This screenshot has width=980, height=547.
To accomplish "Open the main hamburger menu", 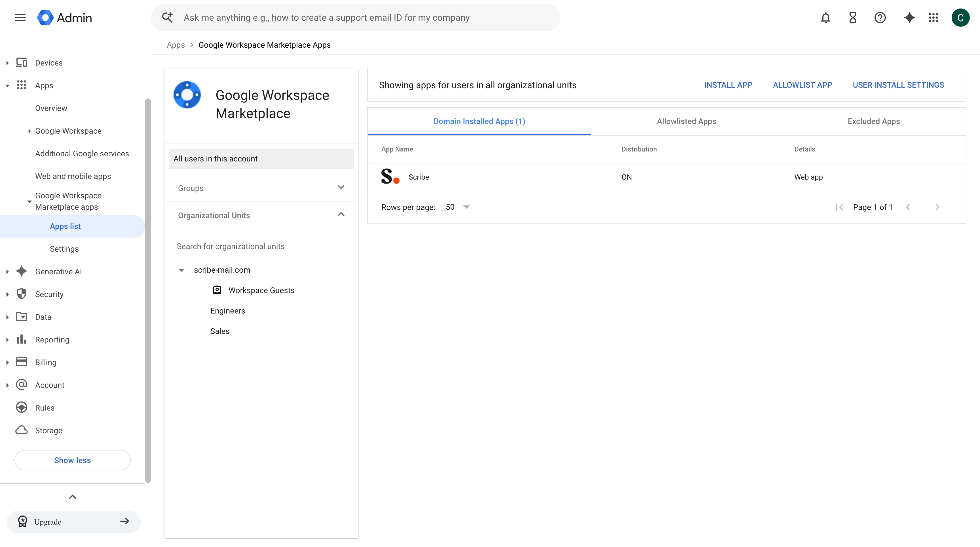I will pyautogui.click(x=20, y=18).
